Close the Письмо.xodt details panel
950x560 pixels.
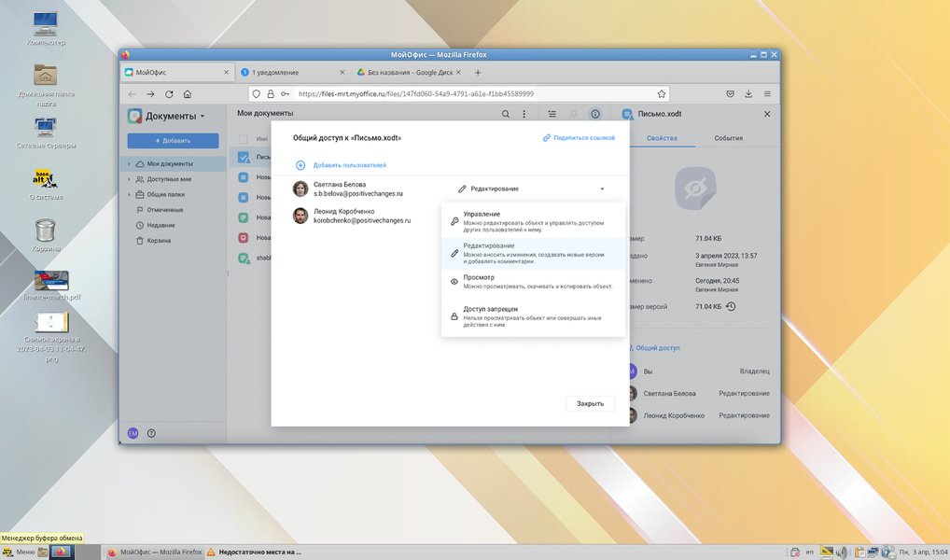point(767,114)
